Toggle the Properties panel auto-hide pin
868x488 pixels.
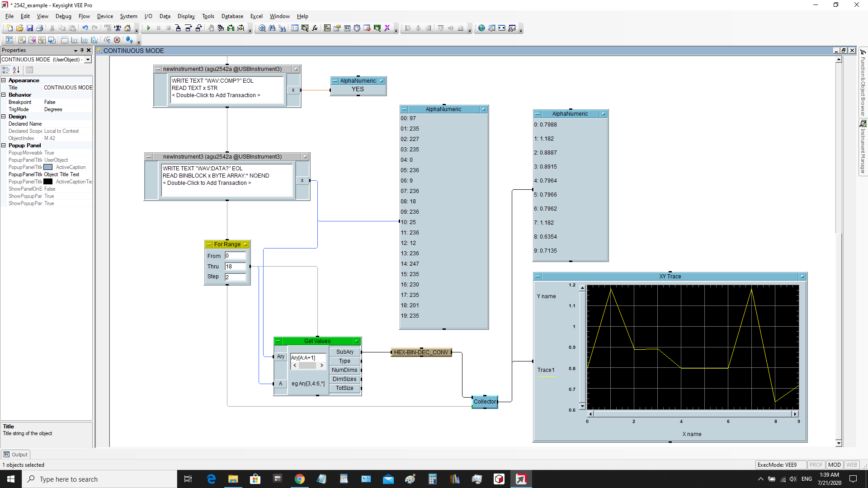(x=82, y=50)
